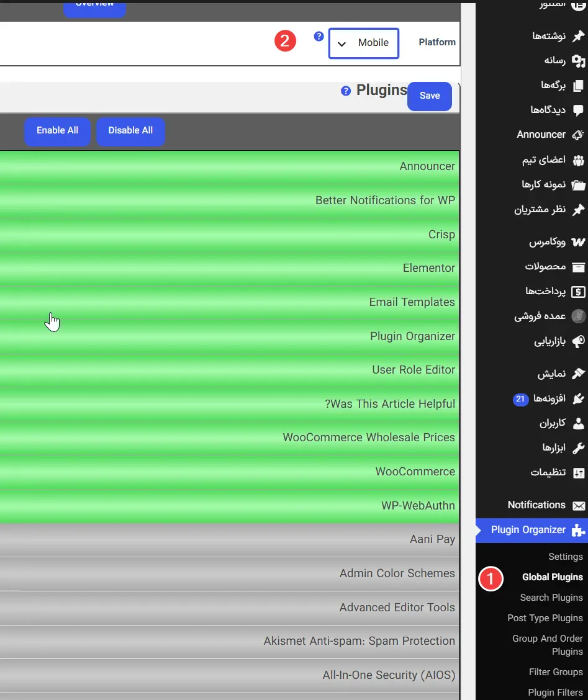Toggle the Better Notifications for WP row

point(229,200)
